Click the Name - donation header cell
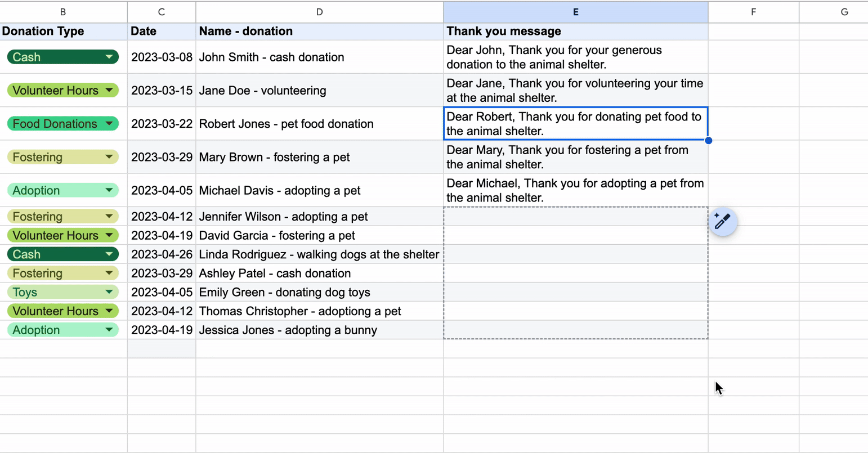The width and height of the screenshot is (868, 453). point(319,31)
